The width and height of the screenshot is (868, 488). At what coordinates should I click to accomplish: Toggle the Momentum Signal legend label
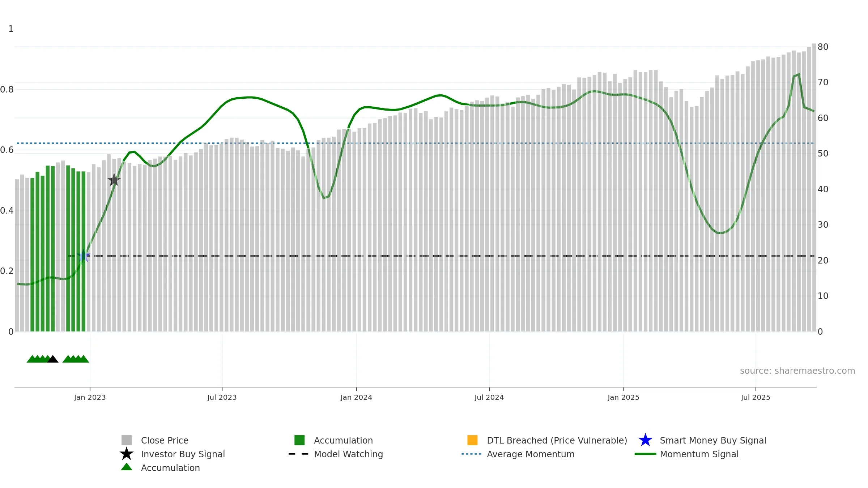tap(699, 454)
